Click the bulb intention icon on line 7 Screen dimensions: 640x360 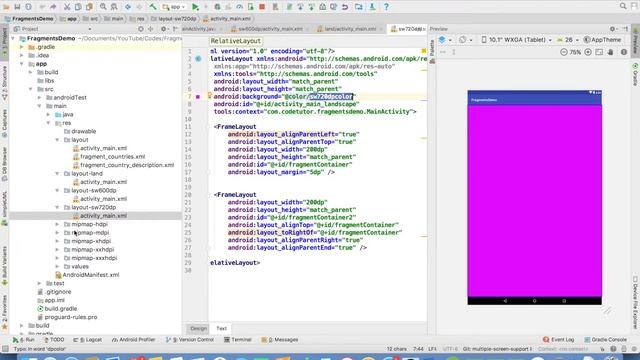[209, 95]
